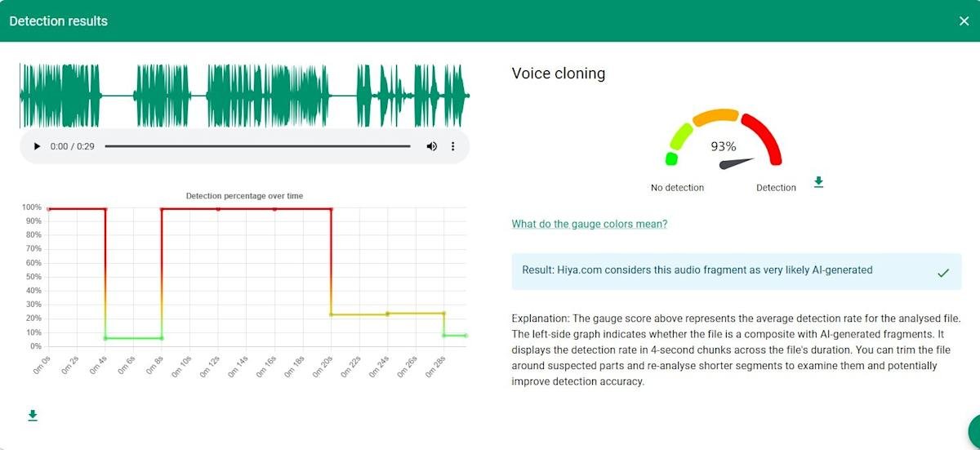Select the chart data point at 0m 24s

tap(387, 314)
